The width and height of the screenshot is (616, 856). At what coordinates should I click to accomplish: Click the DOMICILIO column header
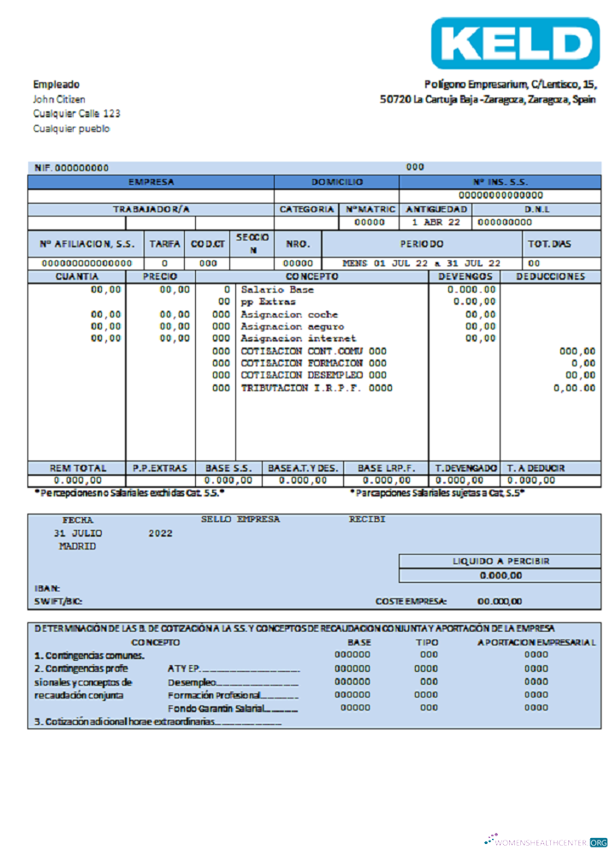click(x=337, y=182)
